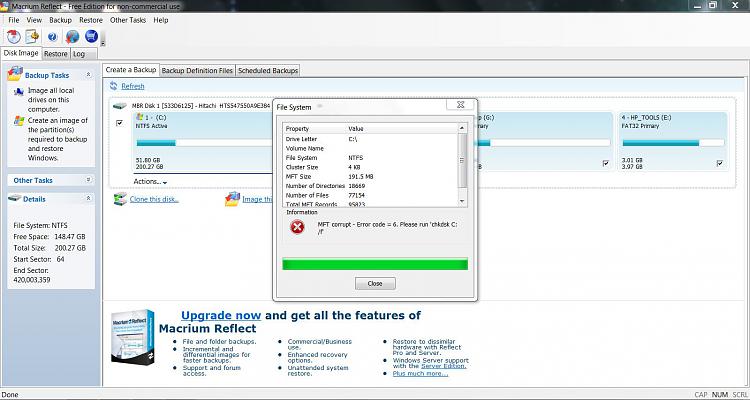Click the Image this disk icon
This screenshot has height=400, width=750.
coord(232,199)
